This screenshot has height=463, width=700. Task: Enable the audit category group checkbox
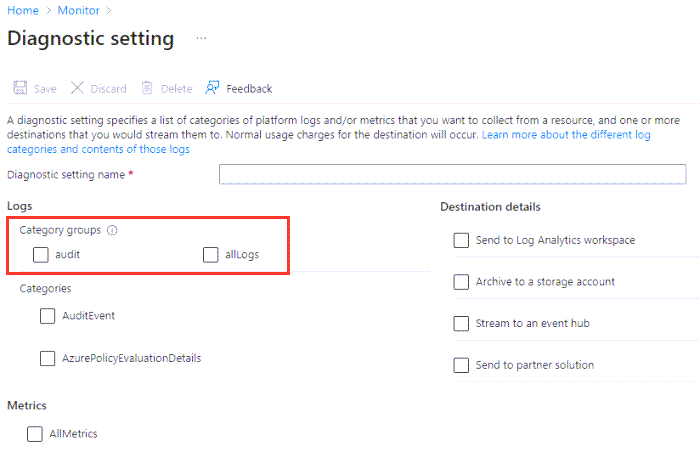tap(40, 255)
